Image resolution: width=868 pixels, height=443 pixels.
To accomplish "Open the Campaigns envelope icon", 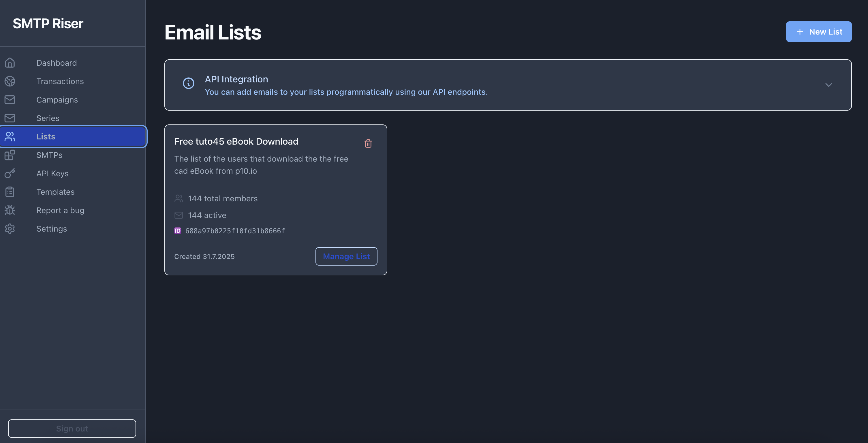I will (x=10, y=100).
